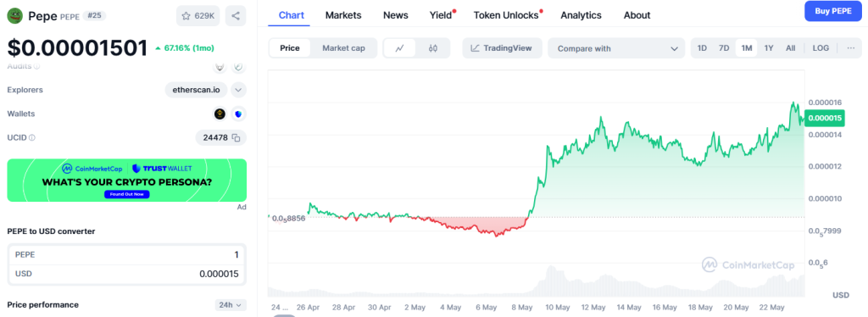Click the star watchlist icon showing 629K
The image size is (868, 317).
pyautogui.click(x=198, y=16)
